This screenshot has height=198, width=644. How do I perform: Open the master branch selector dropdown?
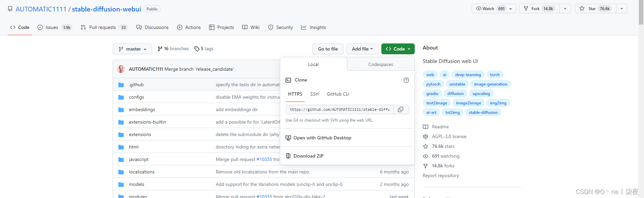132,49
